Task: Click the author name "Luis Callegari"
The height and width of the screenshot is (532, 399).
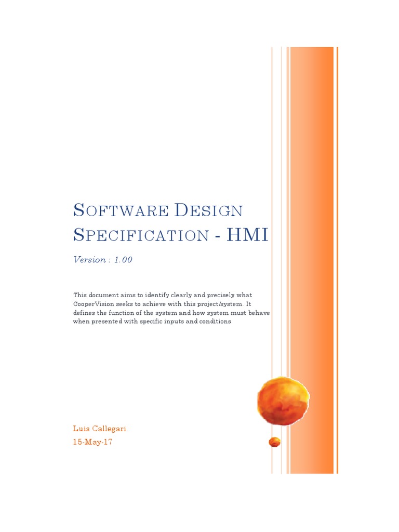Action: pos(99,429)
